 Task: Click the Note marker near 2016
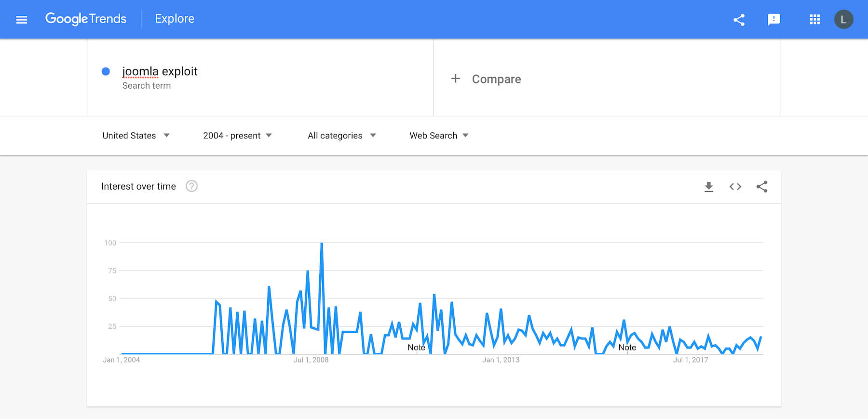pyautogui.click(x=627, y=347)
